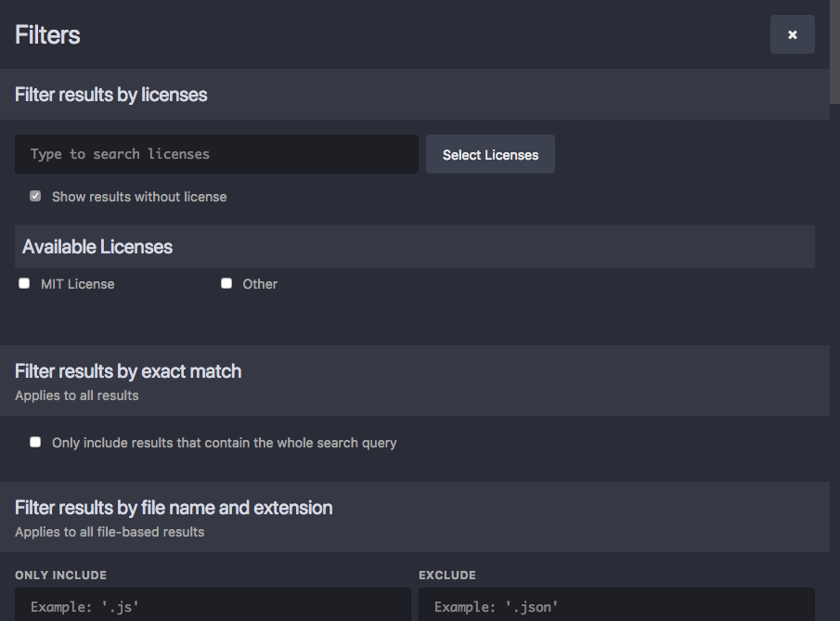840x621 pixels.
Task: Click the Only Include file extension field
Action: coord(213,604)
